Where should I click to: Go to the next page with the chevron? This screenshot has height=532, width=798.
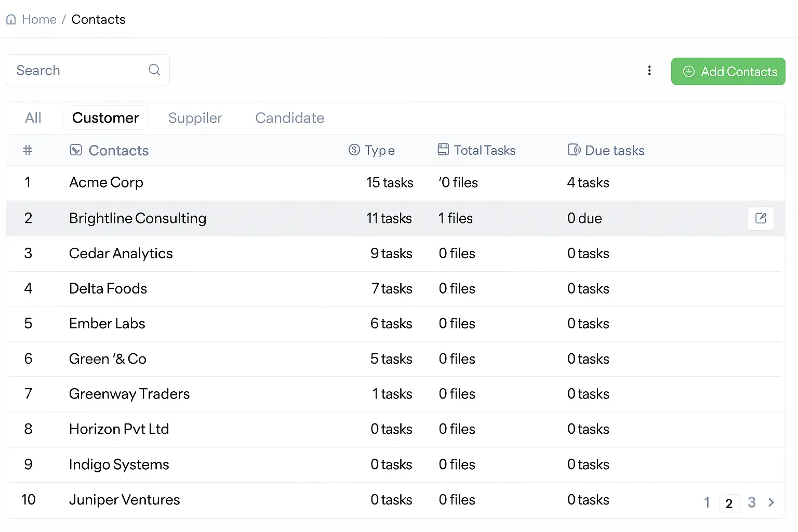pos(771,502)
